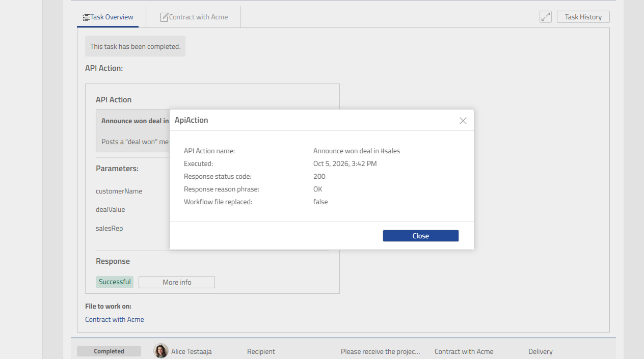Close the ApiAction dialog with X icon

(x=463, y=121)
